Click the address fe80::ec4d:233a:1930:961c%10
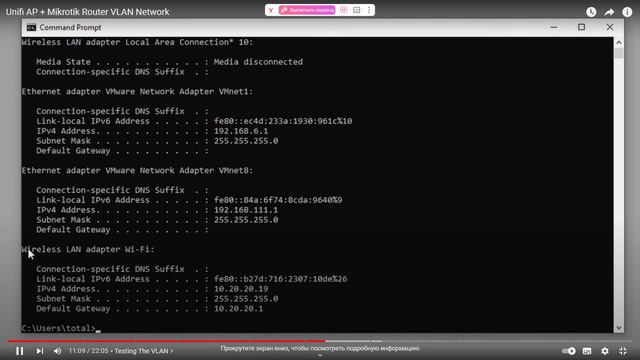The image size is (640, 360). pyautogui.click(x=283, y=121)
